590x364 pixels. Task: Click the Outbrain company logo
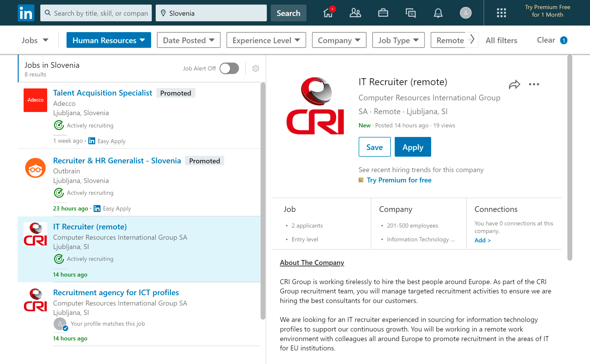[35, 168]
